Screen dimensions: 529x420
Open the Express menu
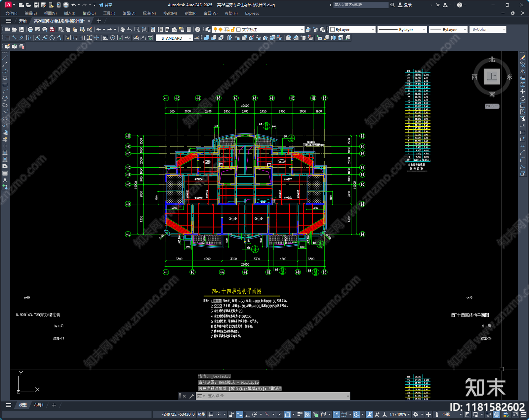252,13
